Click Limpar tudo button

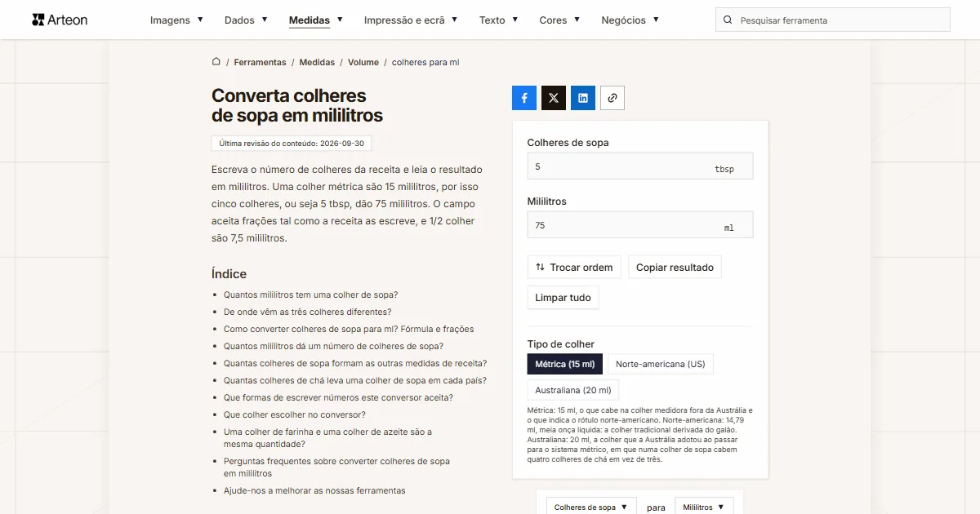(x=563, y=298)
